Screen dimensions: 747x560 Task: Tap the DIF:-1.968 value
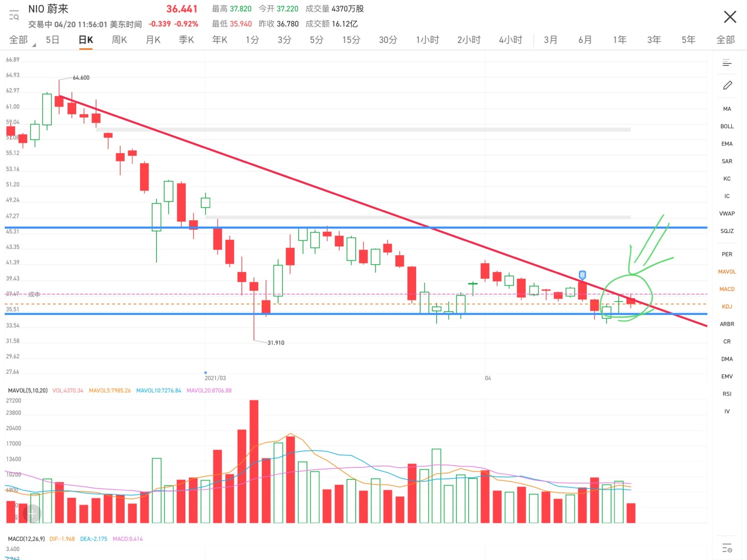(62, 539)
